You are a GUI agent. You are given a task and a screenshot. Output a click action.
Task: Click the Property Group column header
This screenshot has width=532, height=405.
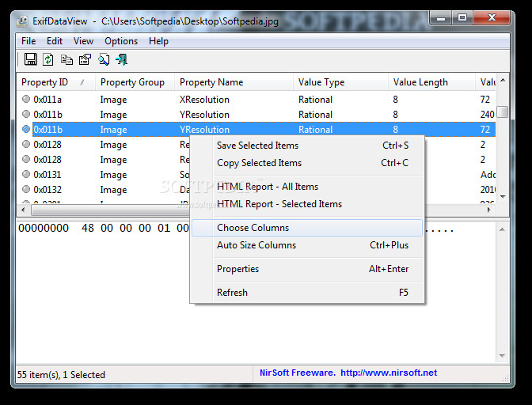point(132,82)
